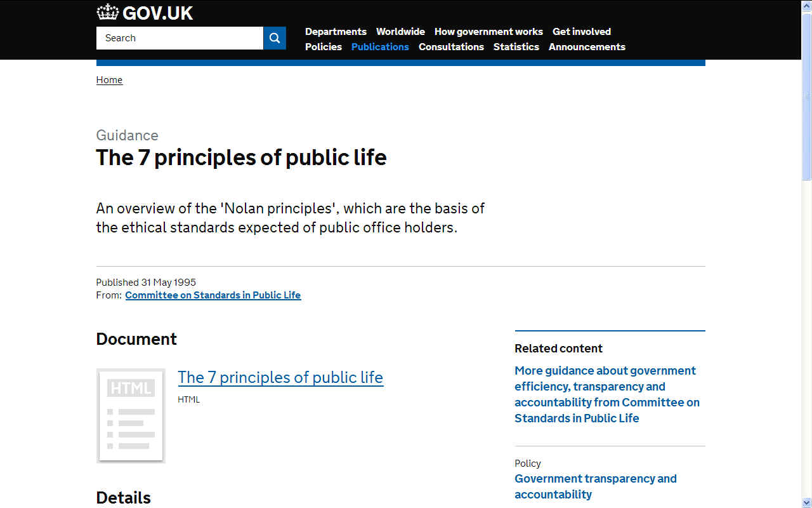Select the Publications navigation item
Viewport: 812px width, 508px height.
(x=380, y=47)
